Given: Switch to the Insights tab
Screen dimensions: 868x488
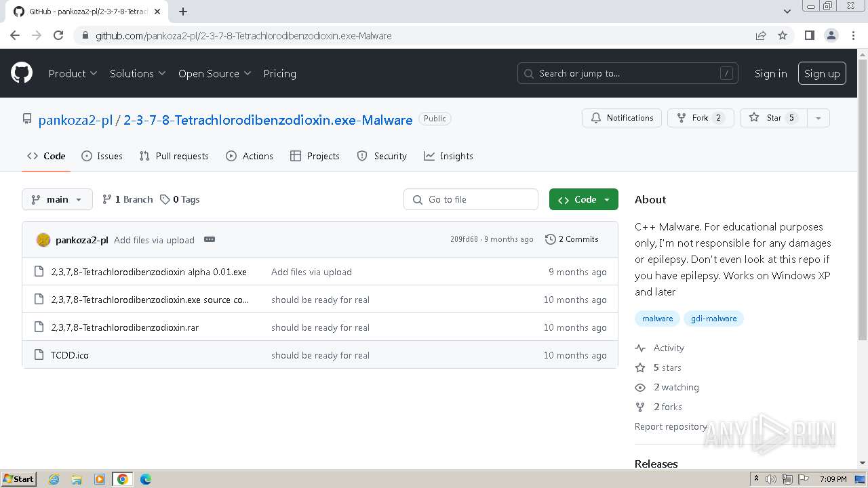Looking at the screenshot, I should point(448,156).
